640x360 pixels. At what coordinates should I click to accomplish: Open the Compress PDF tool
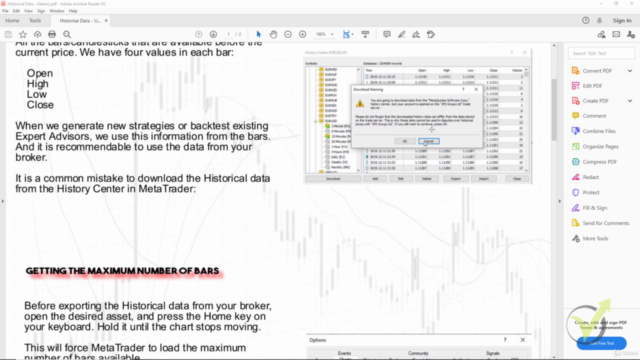[600, 162]
